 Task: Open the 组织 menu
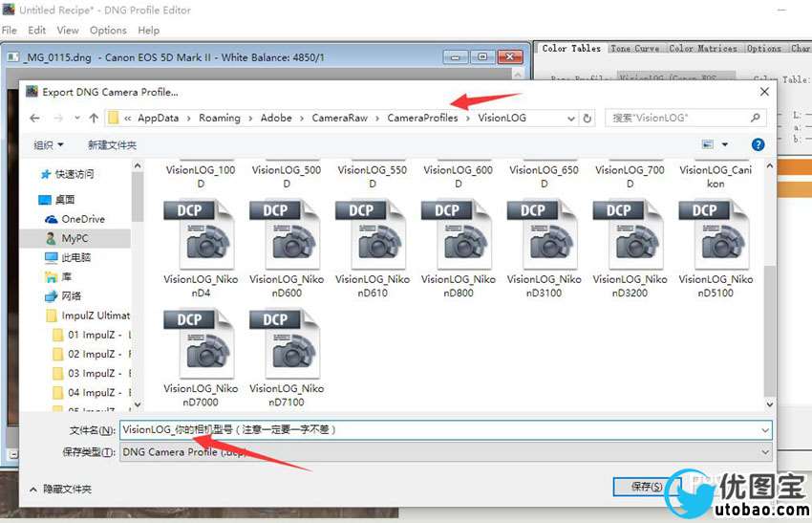pyautogui.click(x=49, y=145)
